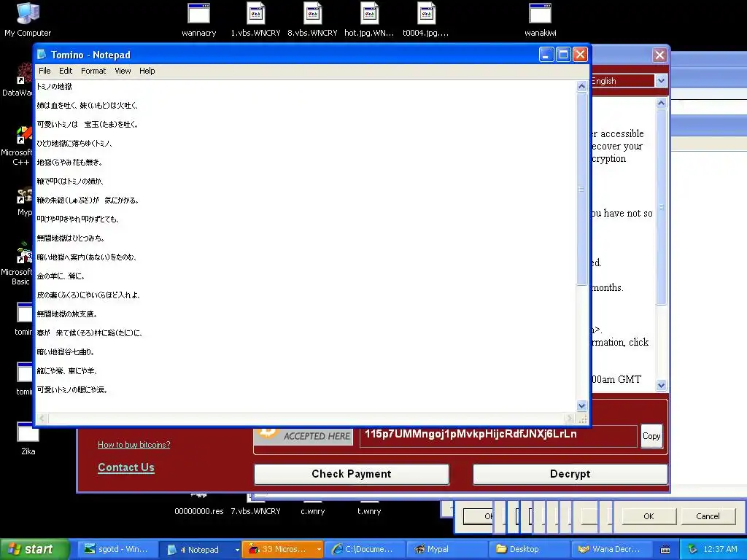
Task: Open the Notepad Help menu
Action: click(147, 71)
